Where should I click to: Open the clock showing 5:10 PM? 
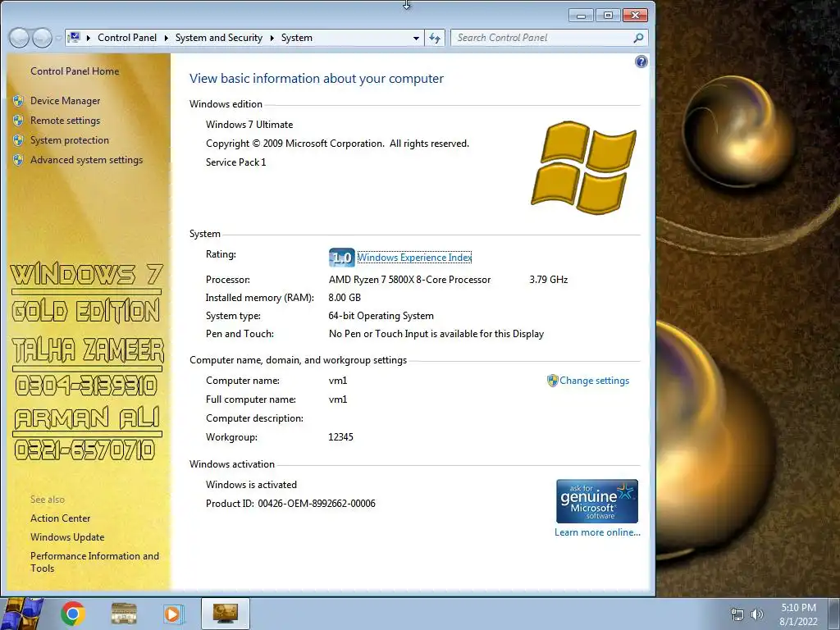(x=798, y=614)
